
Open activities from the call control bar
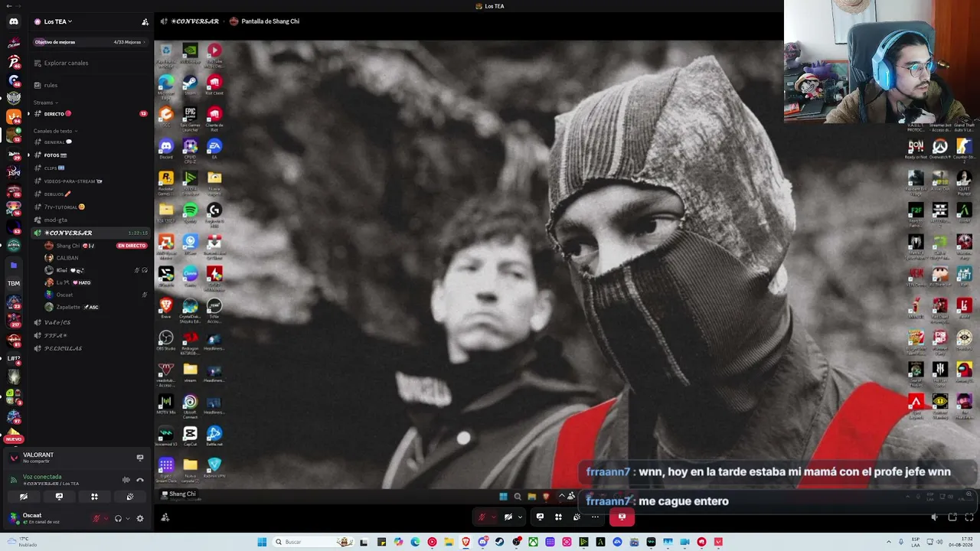pyautogui.click(x=558, y=517)
